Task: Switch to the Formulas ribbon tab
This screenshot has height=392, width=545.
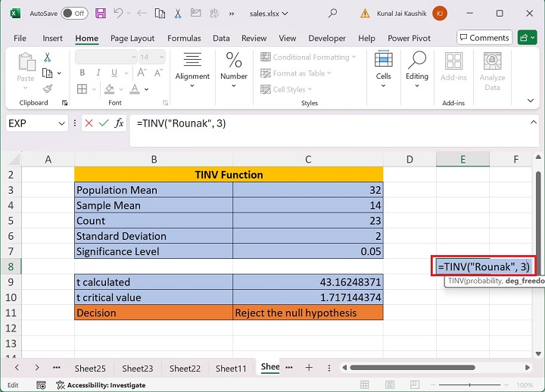Action: pos(184,38)
